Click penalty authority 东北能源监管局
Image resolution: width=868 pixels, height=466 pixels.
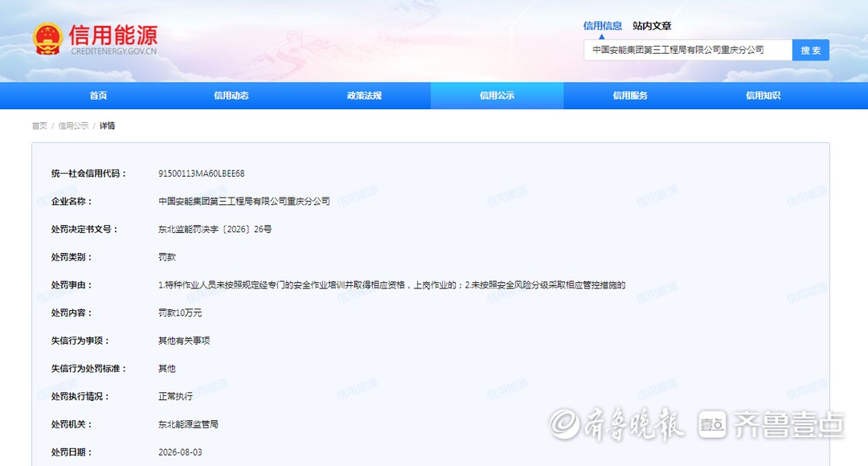point(188,424)
